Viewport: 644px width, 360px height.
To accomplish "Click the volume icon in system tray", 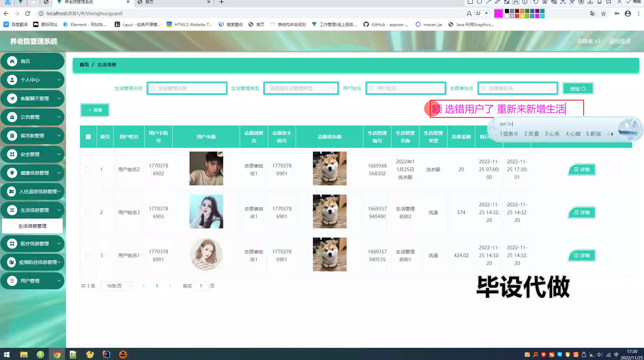I will click(x=600, y=355).
